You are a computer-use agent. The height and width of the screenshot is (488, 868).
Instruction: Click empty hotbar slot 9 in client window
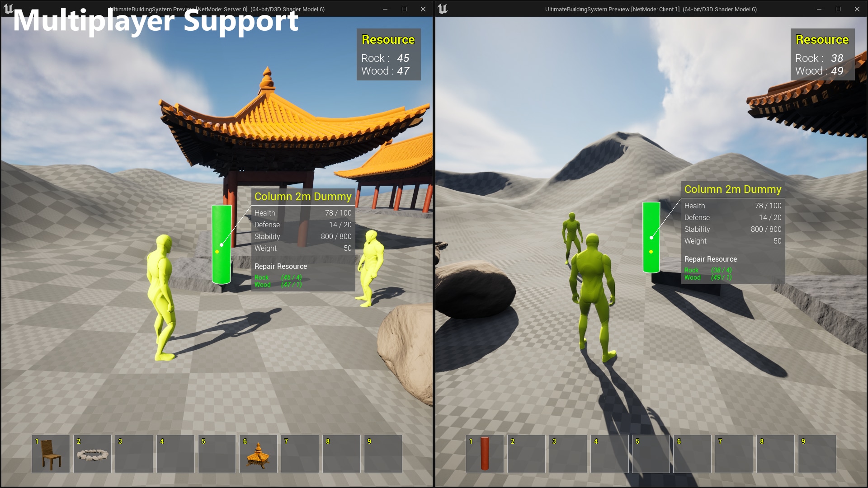817,454
